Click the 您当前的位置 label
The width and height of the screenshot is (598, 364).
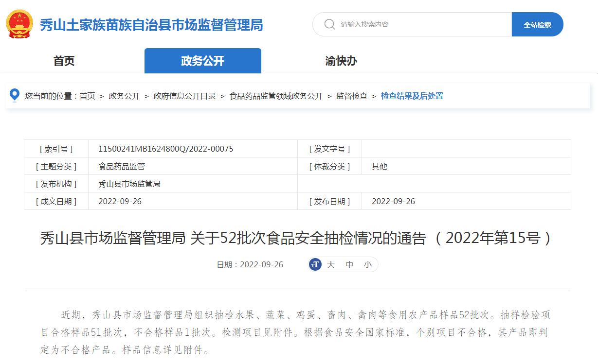point(51,96)
